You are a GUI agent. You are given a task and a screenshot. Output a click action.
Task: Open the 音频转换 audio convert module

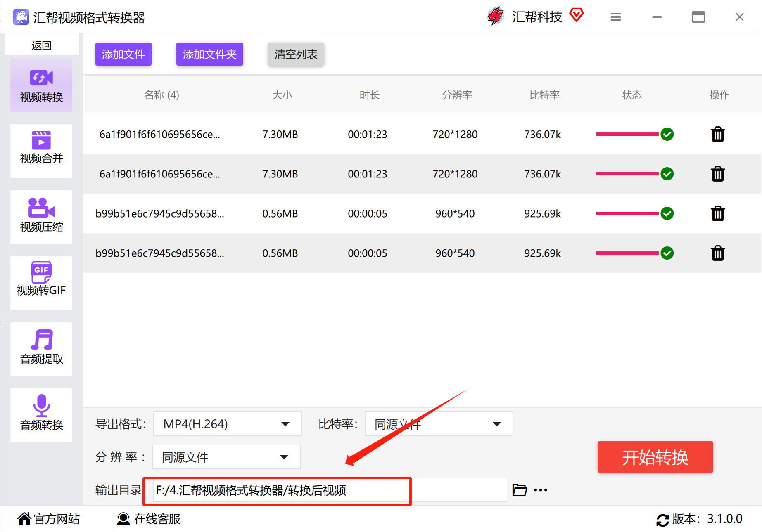click(x=41, y=415)
